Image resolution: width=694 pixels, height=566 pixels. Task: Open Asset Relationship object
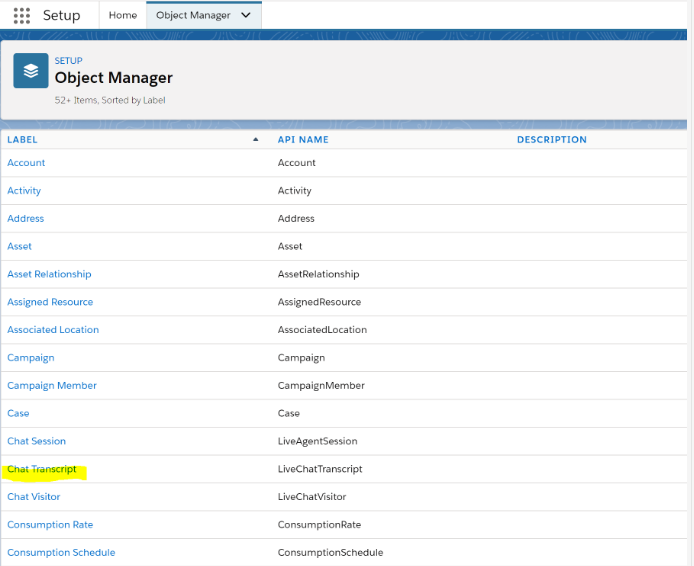49,274
